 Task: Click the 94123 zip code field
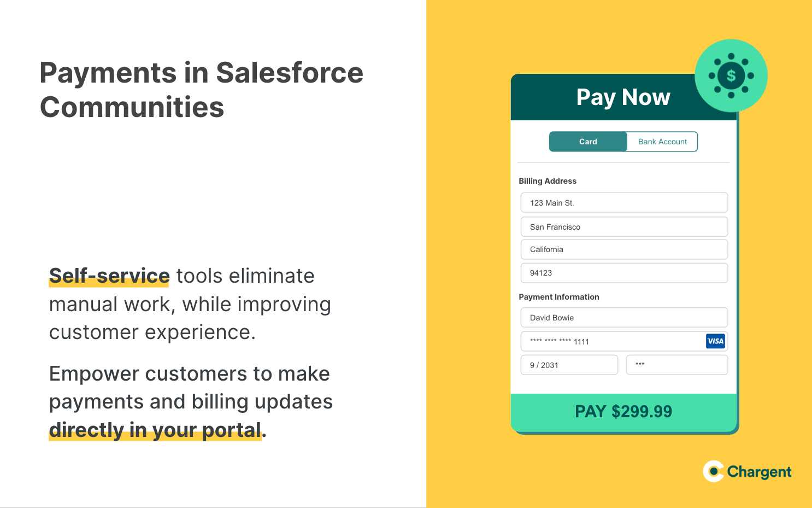tap(624, 273)
